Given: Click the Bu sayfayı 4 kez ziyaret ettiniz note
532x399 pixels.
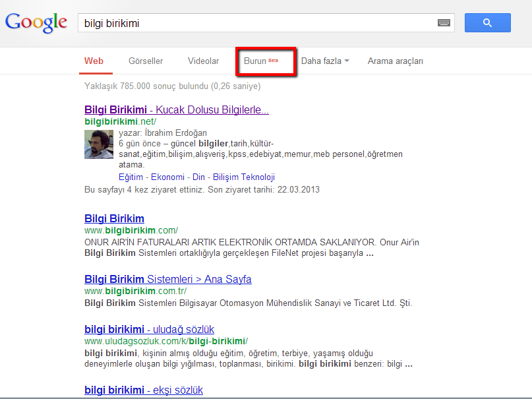Looking at the screenshot, I should 202,190.
